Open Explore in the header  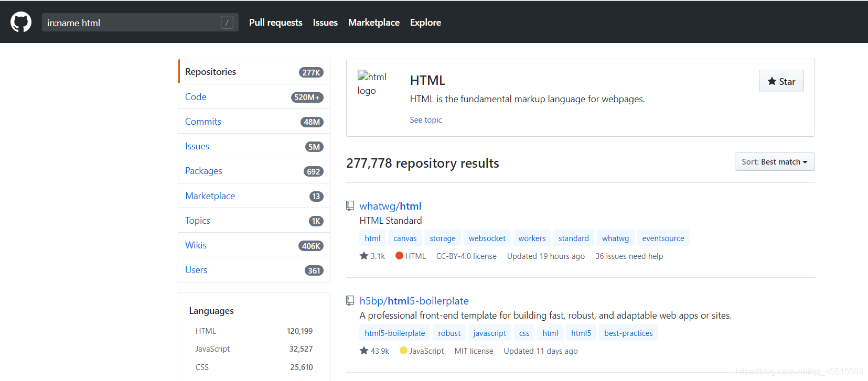tap(425, 23)
